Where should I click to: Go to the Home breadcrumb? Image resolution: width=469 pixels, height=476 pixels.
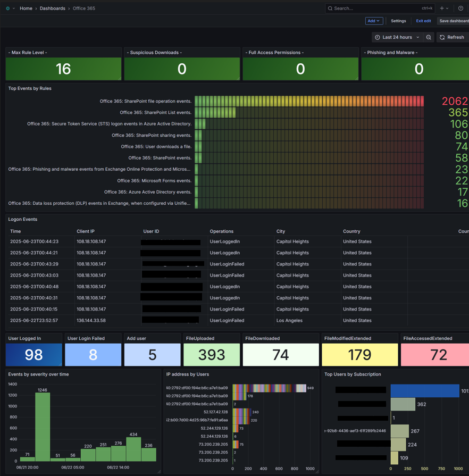pyautogui.click(x=26, y=9)
